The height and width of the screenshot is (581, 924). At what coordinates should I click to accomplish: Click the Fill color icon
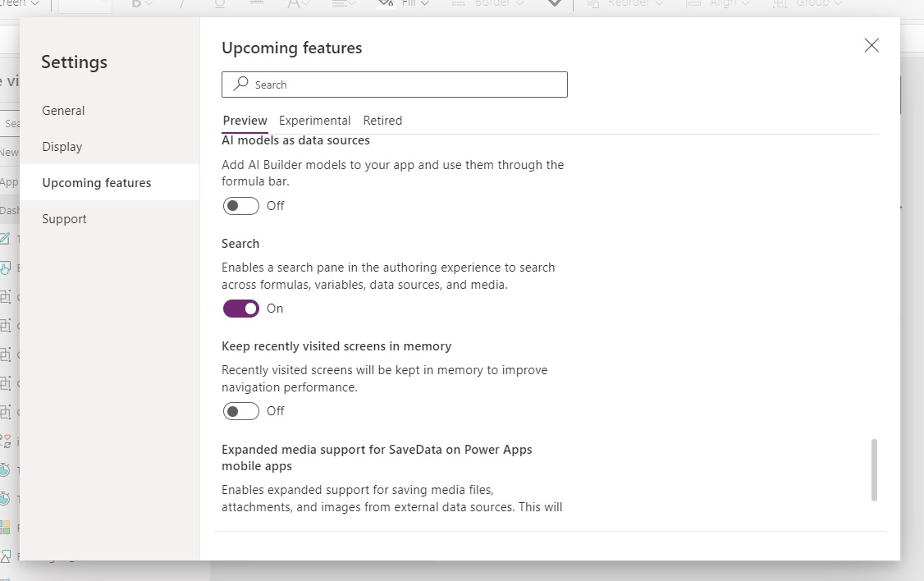386,4
